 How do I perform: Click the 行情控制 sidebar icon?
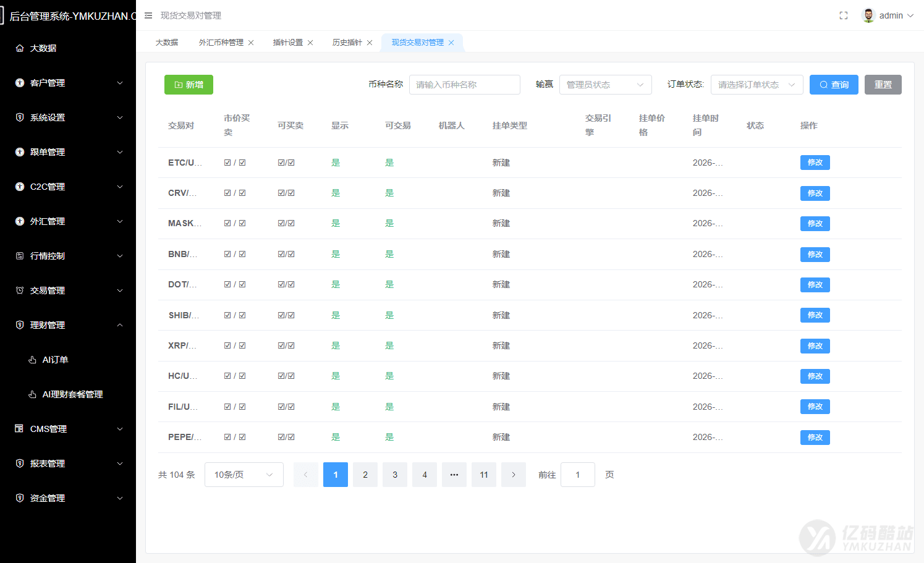[20, 256]
